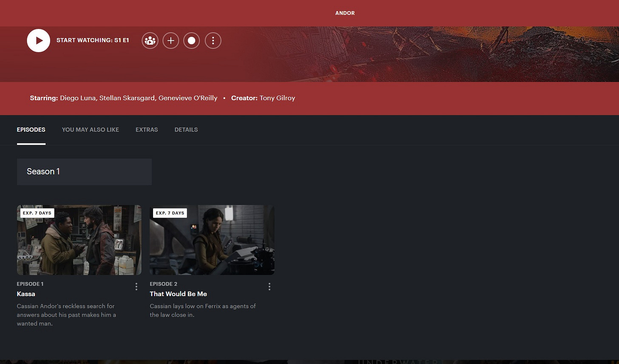The width and height of the screenshot is (619, 364).
Task: Click the record circle icon
Action: tap(192, 41)
